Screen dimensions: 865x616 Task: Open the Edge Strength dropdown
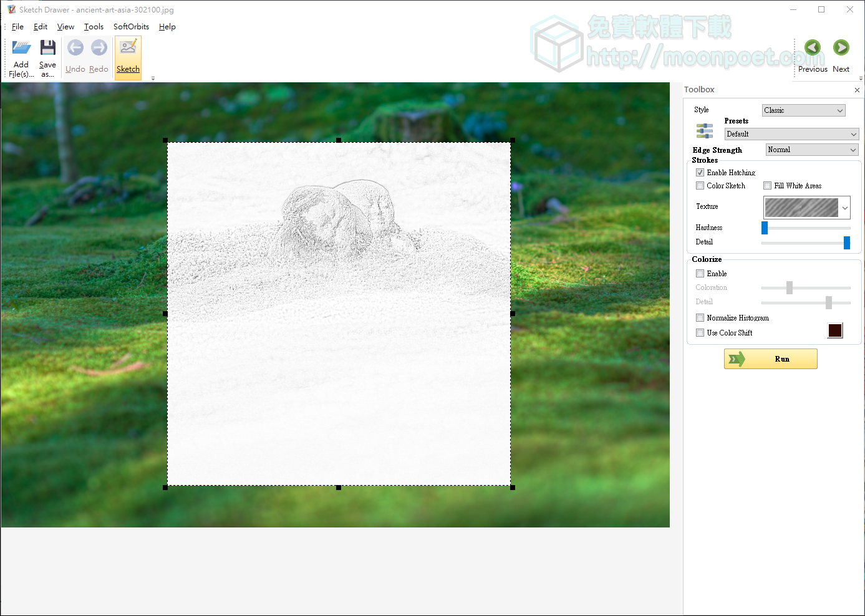coord(811,150)
